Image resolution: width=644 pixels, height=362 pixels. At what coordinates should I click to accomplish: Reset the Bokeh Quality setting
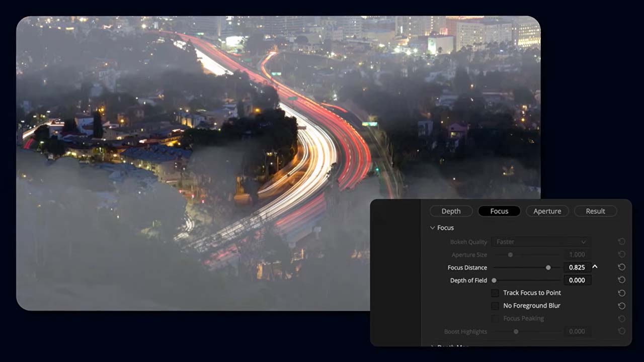click(x=621, y=242)
